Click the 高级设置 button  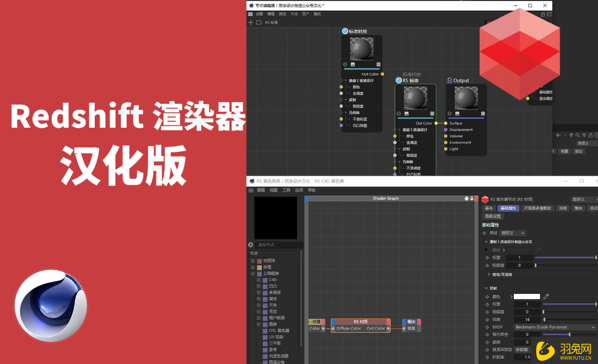tap(493, 217)
